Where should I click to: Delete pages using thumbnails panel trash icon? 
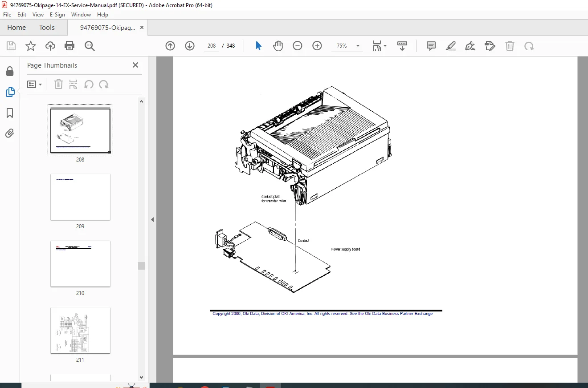click(58, 84)
